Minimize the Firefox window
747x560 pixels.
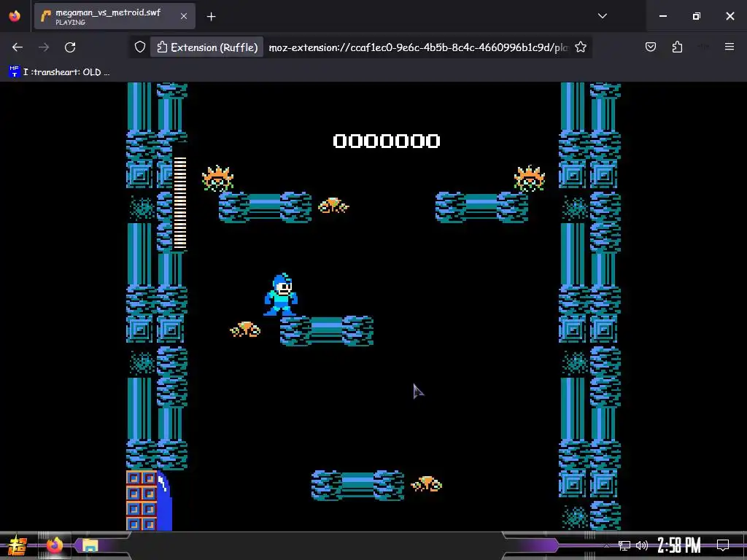[662, 16]
